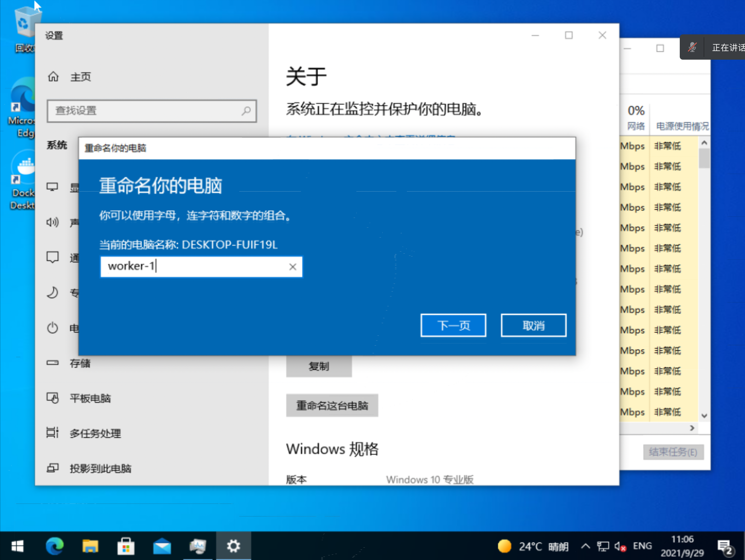This screenshot has width=745, height=560.
Task: Open Microsoft Edge from the taskbar
Action: tap(54, 546)
